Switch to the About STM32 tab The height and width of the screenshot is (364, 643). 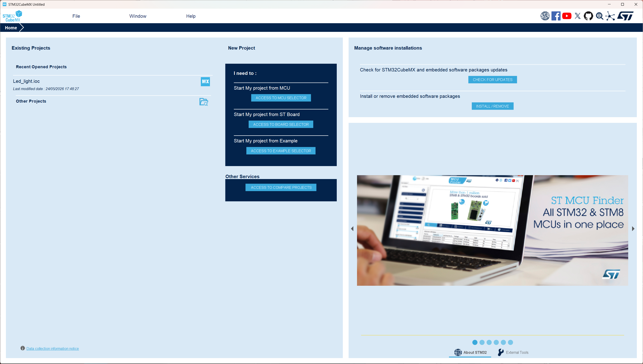tap(470, 352)
